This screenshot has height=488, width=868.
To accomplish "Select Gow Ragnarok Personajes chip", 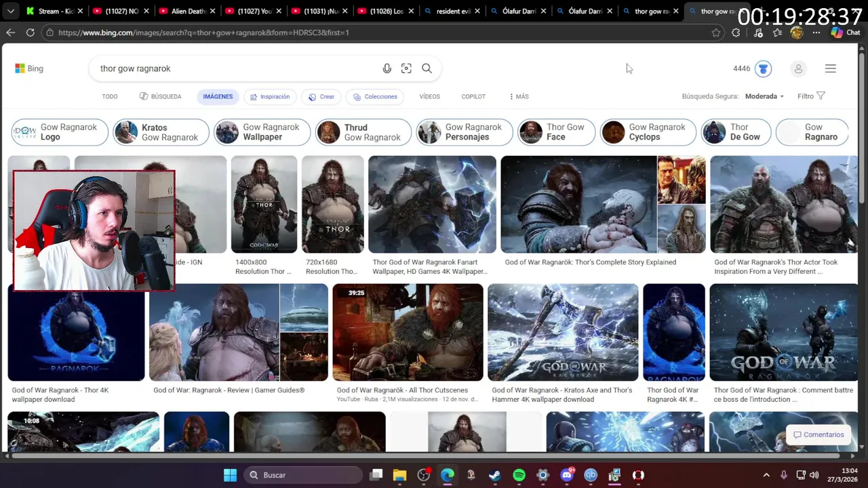I will click(464, 132).
